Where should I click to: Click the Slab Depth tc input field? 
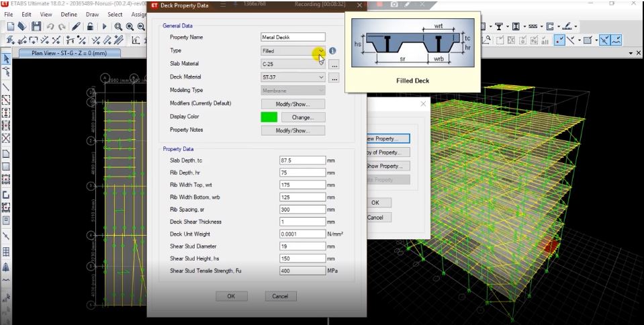coord(302,160)
